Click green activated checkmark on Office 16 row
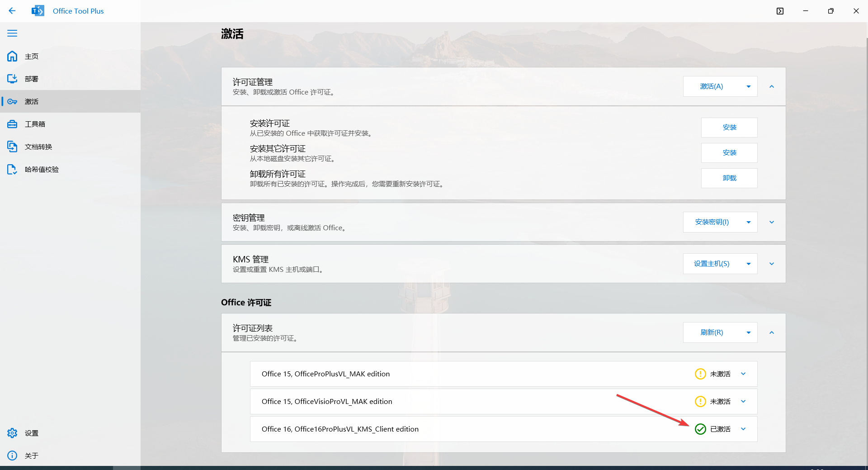 [x=700, y=429]
